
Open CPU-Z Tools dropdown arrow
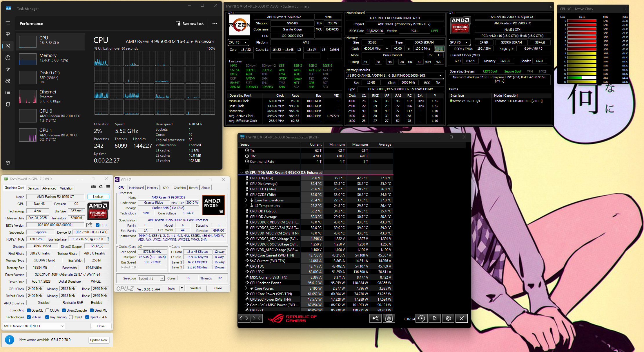[182, 288]
